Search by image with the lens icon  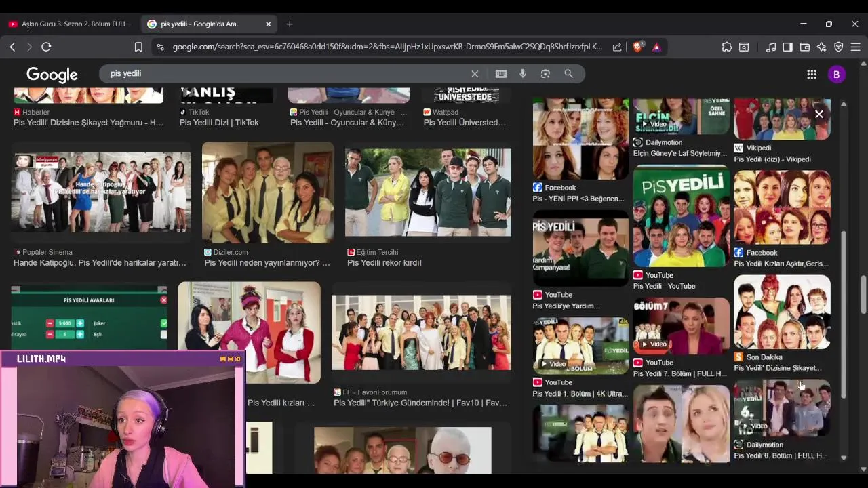click(x=545, y=73)
